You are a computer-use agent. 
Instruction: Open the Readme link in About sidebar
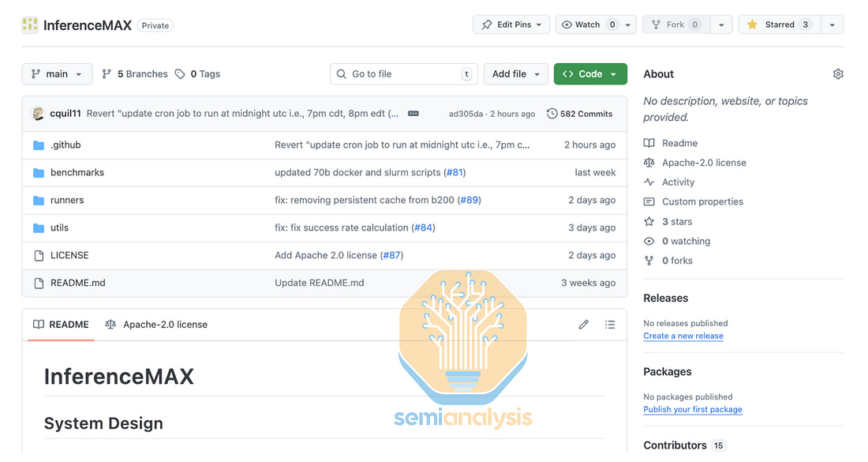point(679,143)
